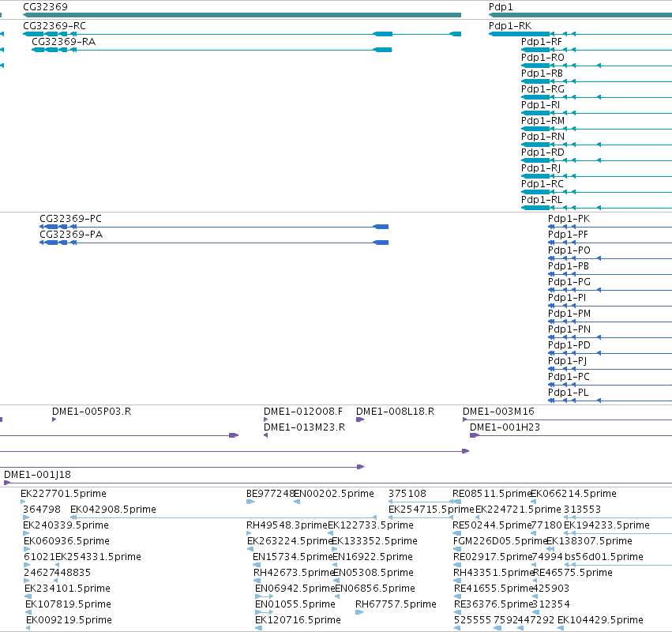Click the Pdp1-RN transcript
The height and width of the screenshot is (632, 672).
point(542,137)
